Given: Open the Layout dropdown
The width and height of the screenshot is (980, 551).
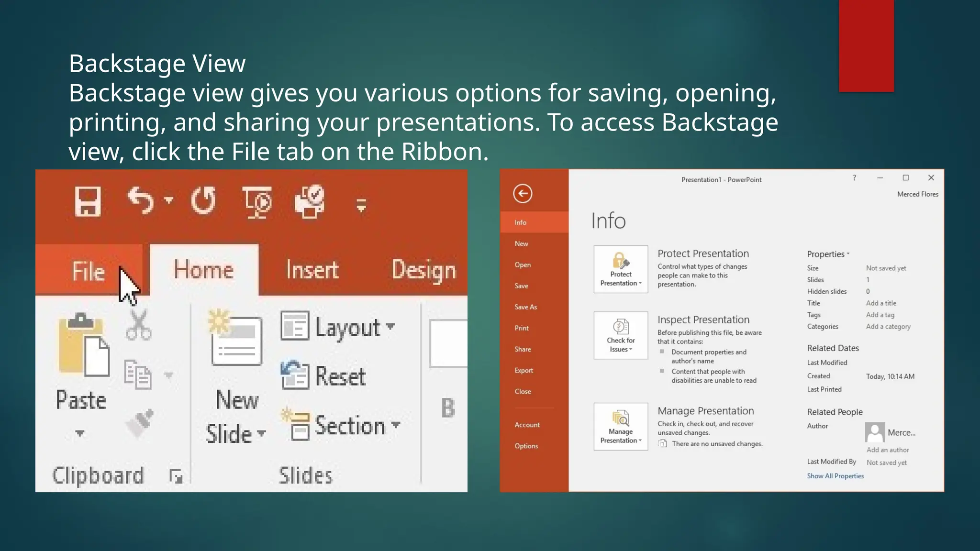Looking at the screenshot, I should coord(338,327).
